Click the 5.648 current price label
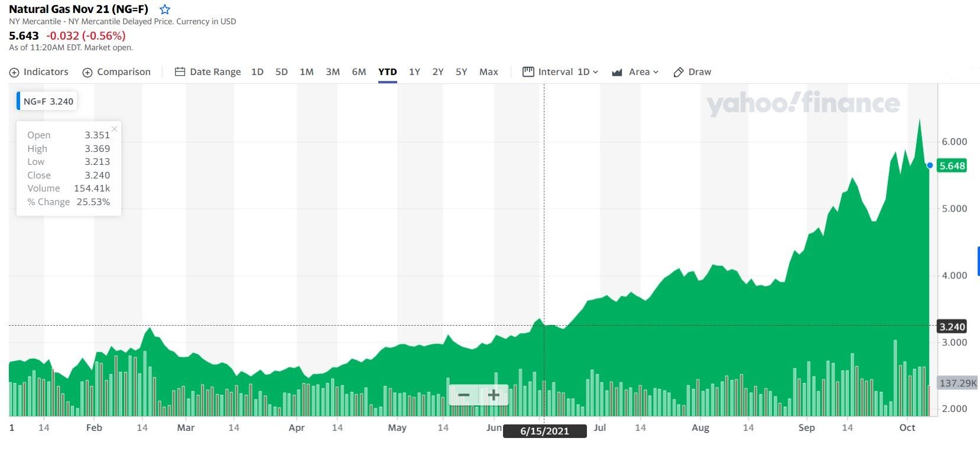980x451 pixels. pyautogui.click(x=952, y=166)
